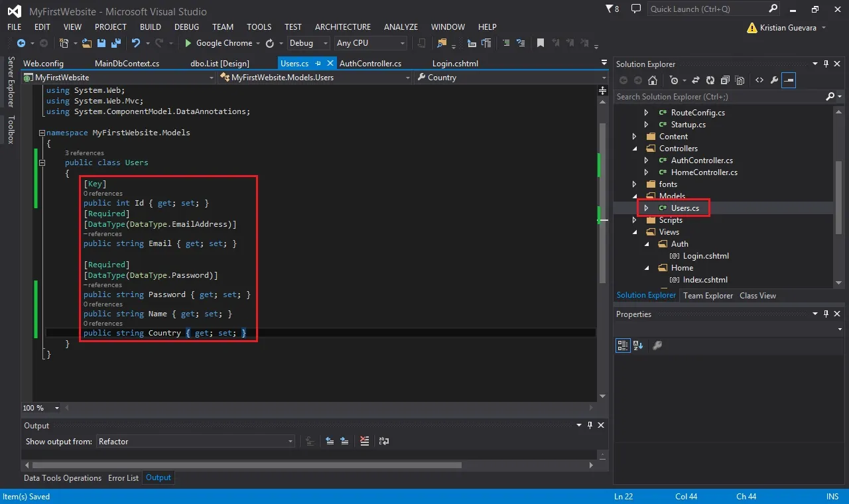Viewport: 849px width, 504px height.
Task: Refresh Solution Explorer with the circular arrows icon
Action: [x=710, y=80]
